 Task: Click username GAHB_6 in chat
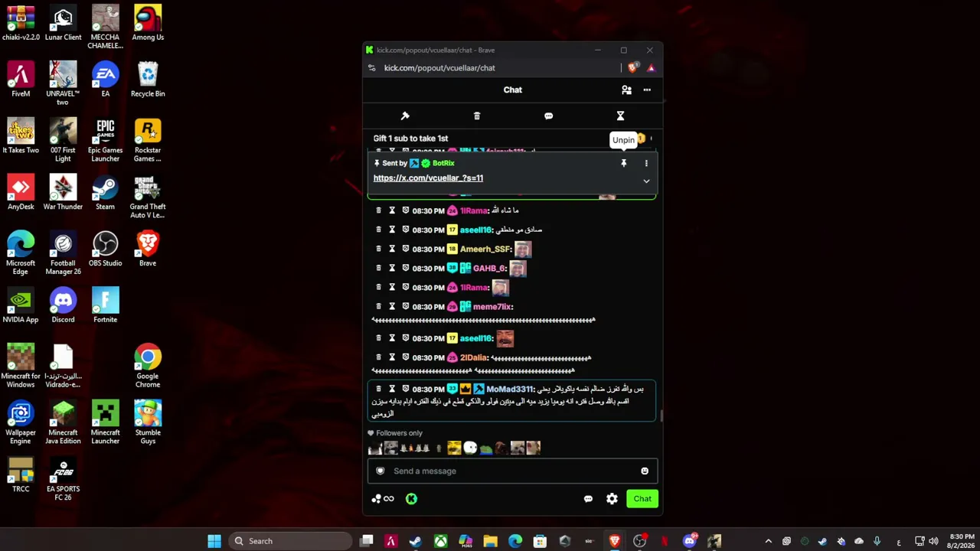(x=489, y=268)
